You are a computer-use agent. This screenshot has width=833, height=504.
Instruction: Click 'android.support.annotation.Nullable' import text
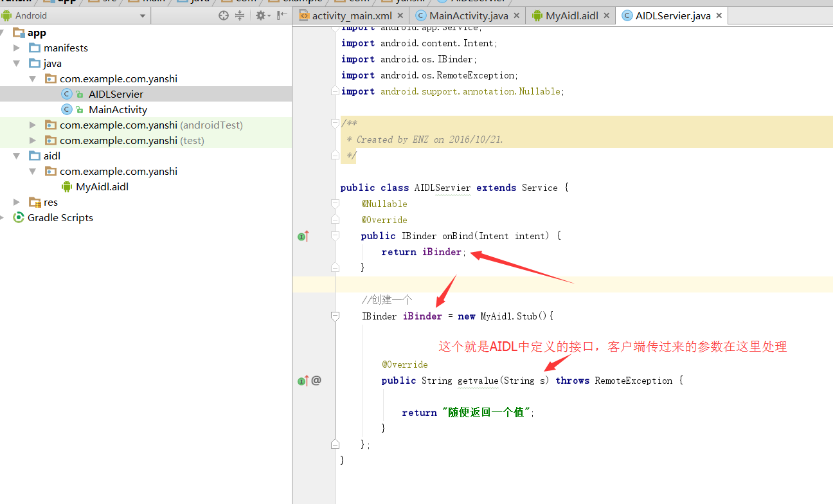pos(470,91)
